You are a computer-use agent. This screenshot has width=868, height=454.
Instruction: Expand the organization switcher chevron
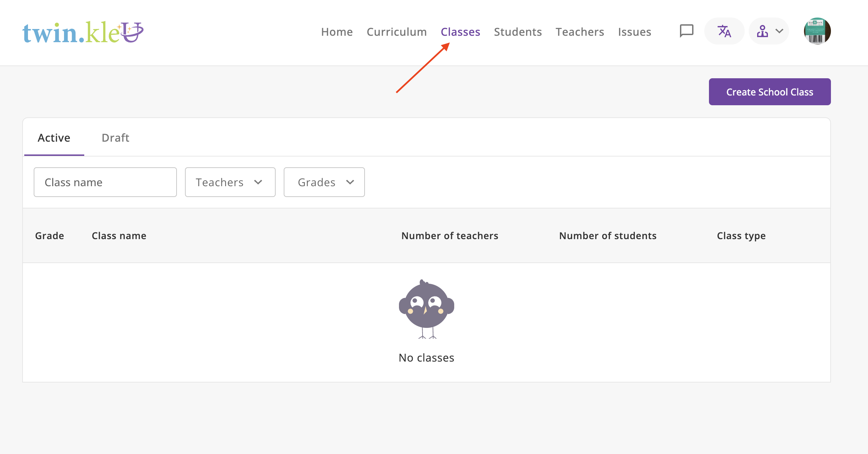tap(779, 31)
